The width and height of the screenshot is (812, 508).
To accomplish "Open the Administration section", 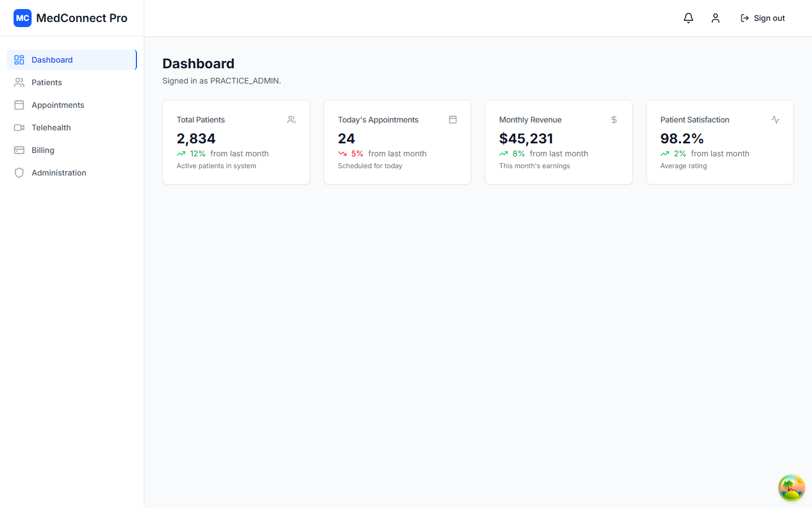I will coord(72,173).
